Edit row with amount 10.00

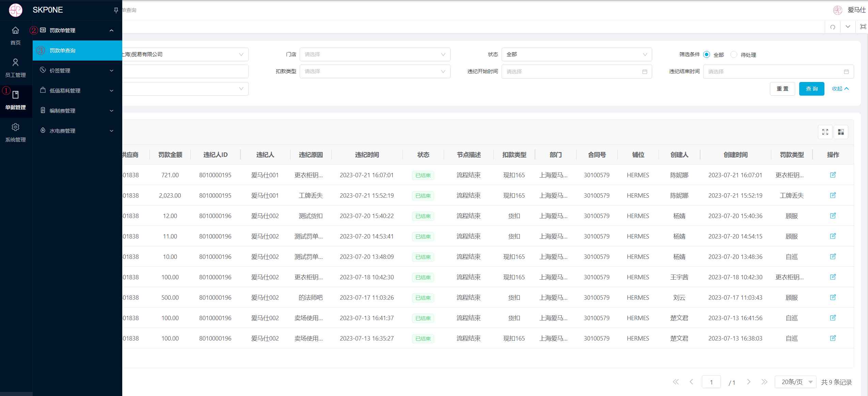(x=833, y=257)
